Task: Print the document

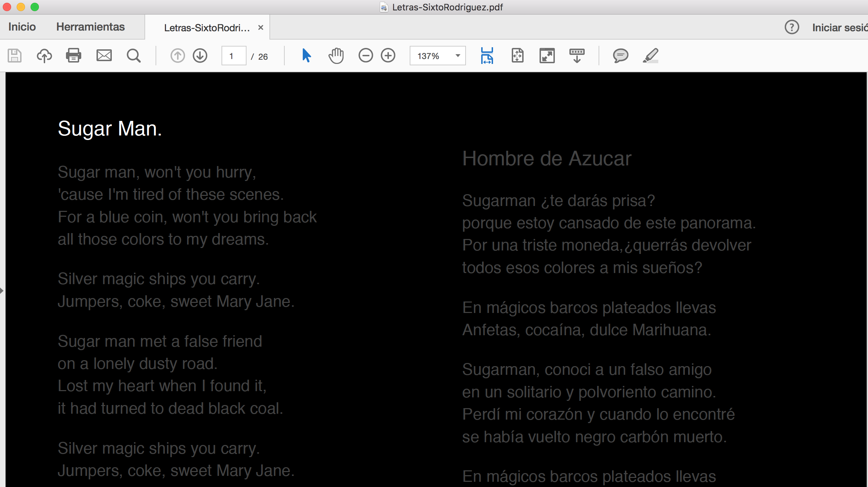Action: click(x=74, y=56)
